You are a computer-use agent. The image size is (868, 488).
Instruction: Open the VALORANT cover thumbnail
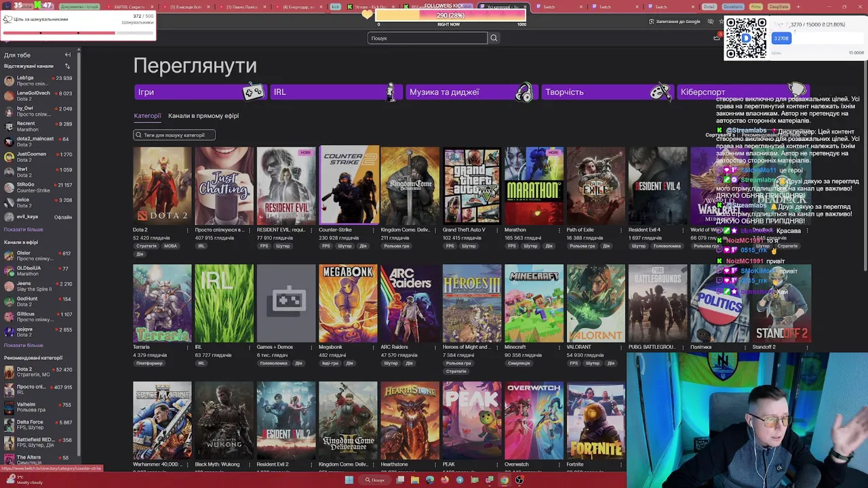point(596,303)
